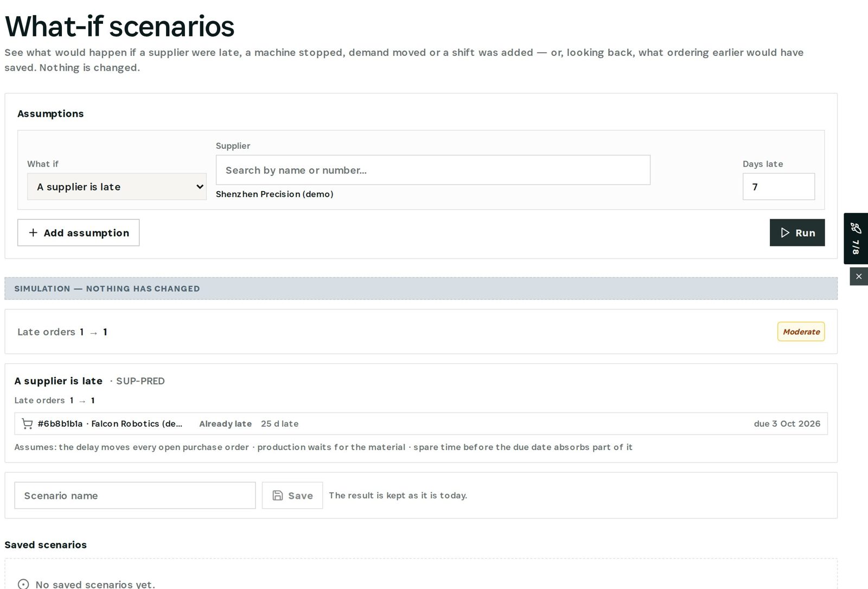Image resolution: width=868 pixels, height=589 pixels.
Task: Run the what-if simulation
Action: [x=797, y=233]
